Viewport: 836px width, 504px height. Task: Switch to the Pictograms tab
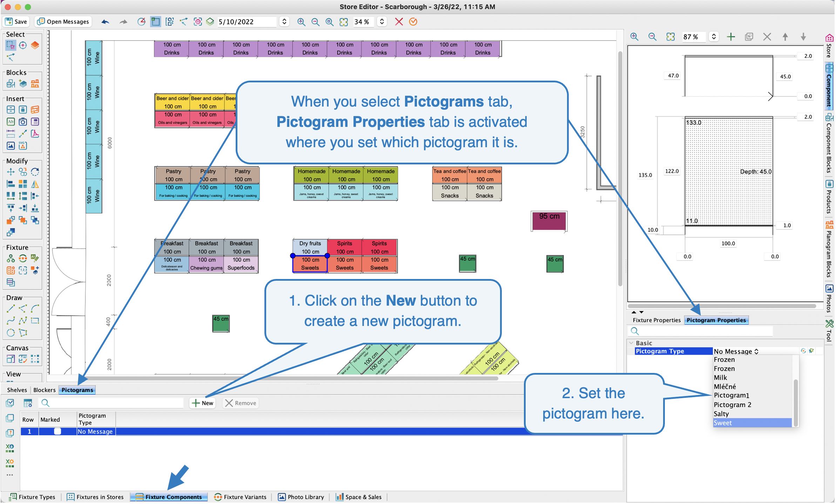pos(77,390)
